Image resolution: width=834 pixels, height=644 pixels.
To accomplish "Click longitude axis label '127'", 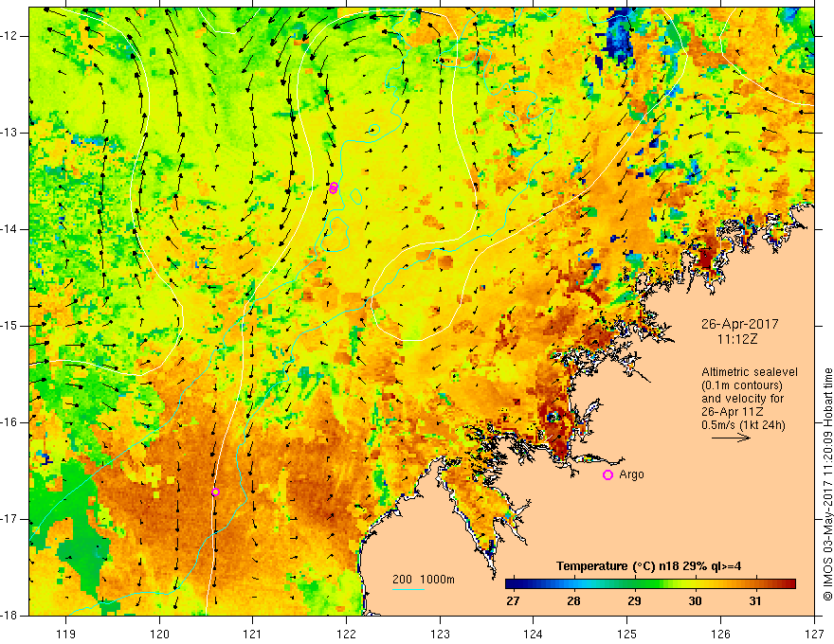I will click(x=814, y=634).
